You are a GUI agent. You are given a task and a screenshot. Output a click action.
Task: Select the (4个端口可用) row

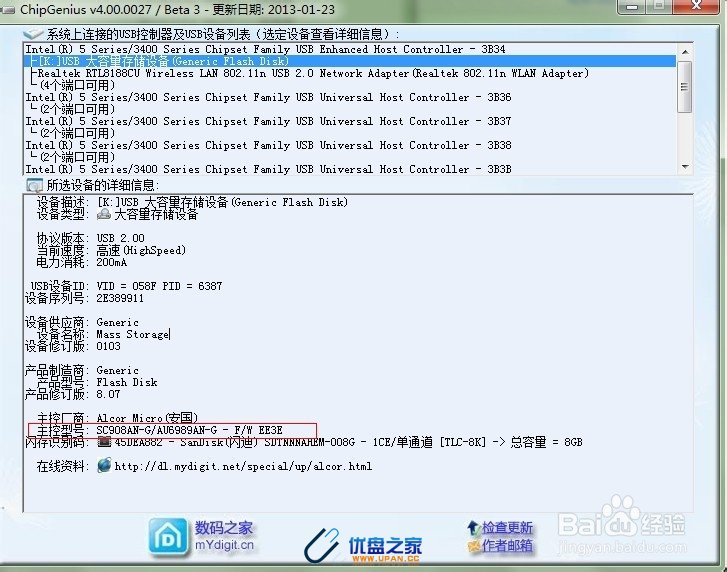click(x=350, y=85)
